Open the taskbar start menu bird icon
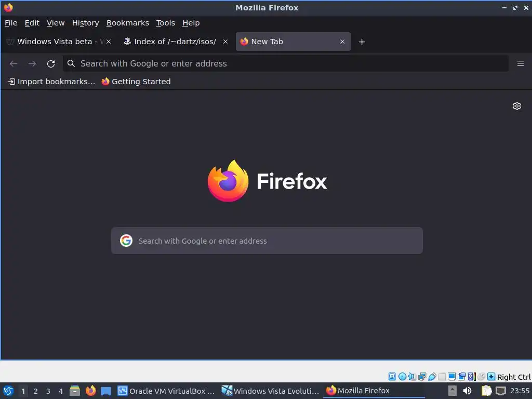The width and height of the screenshot is (532, 399). (x=8, y=391)
